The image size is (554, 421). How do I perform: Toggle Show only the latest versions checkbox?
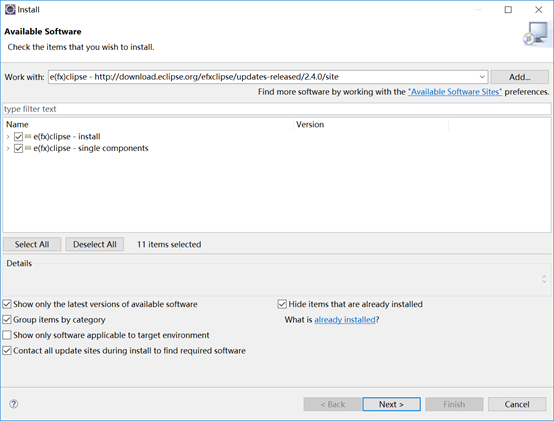pos(7,304)
